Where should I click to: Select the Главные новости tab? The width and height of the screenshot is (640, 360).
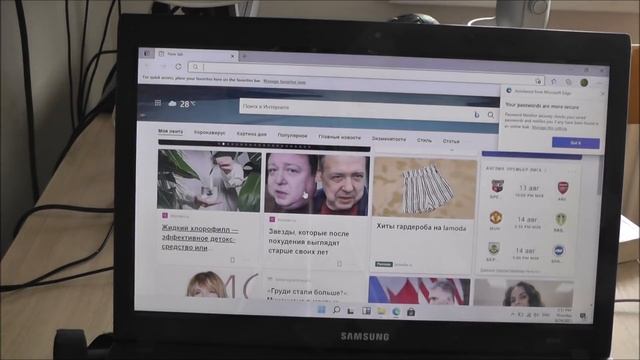pos(340,137)
